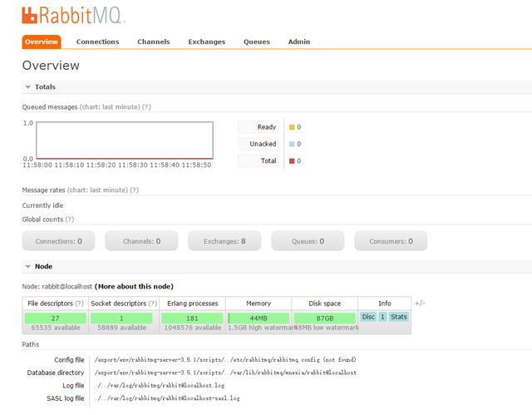Click the Paths heading
Image resolution: width=532 pixels, height=415 pixels.
[31, 344]
